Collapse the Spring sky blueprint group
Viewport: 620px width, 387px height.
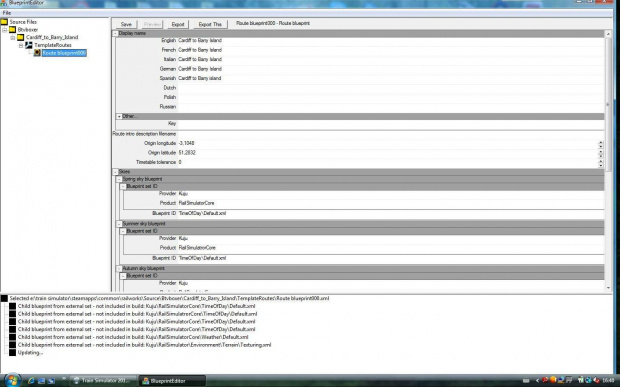tap(119, 179)
